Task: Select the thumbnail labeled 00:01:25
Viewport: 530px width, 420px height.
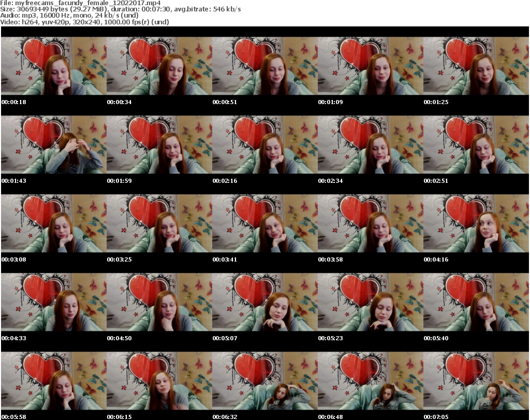Action: (476, 66)
